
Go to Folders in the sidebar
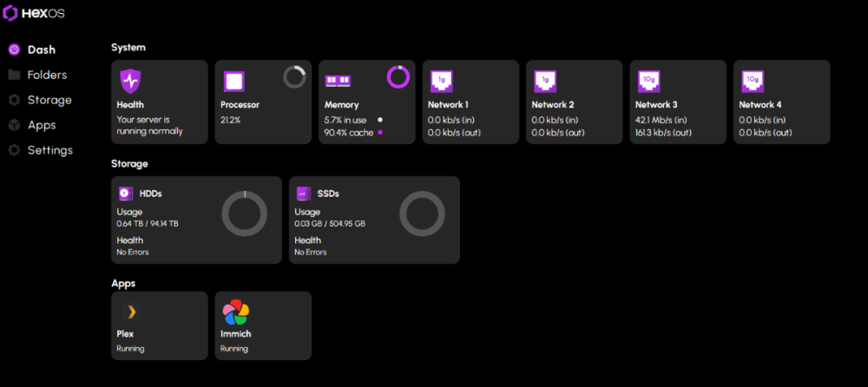pos(46,75)
